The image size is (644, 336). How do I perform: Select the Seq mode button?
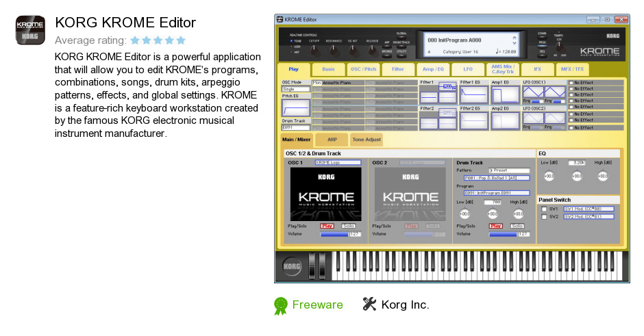(542, 56)
